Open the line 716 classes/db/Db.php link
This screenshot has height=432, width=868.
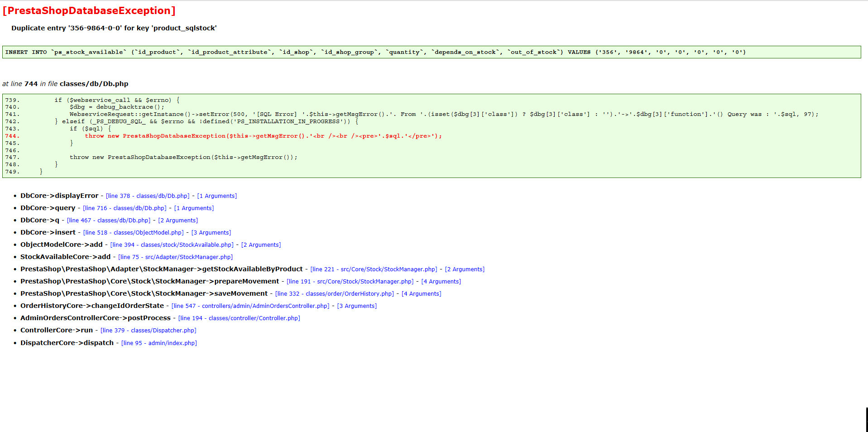pyautogui.click(x=125, y=208)
